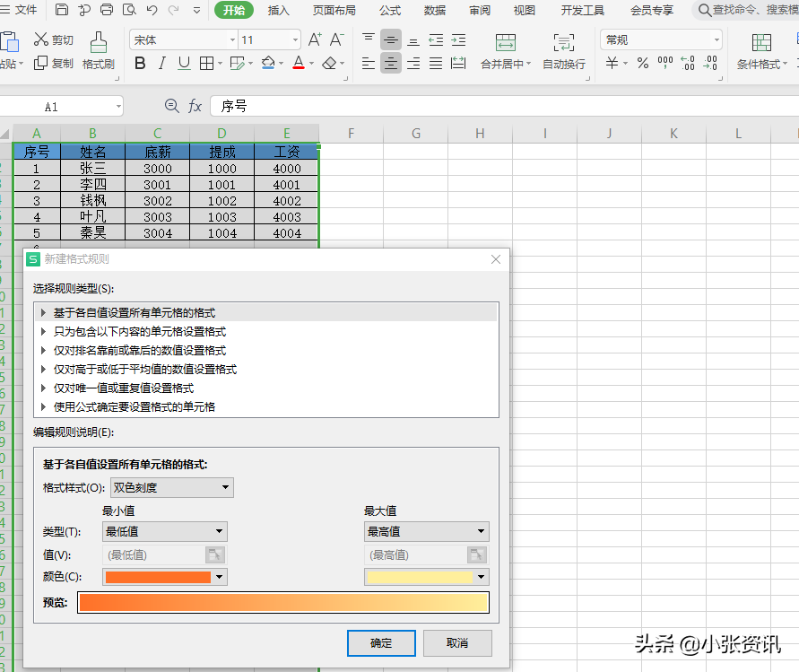Viewport: 799px width, 672px height.
Task: Toggle vertical middle alignment
Action: 391,39
